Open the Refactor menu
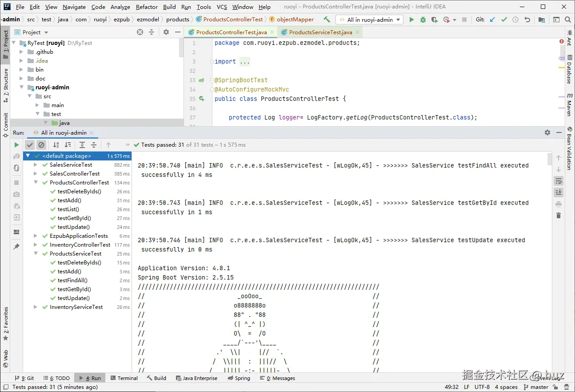575x392 pixels. pyautogui.click(x=147, y=7)
